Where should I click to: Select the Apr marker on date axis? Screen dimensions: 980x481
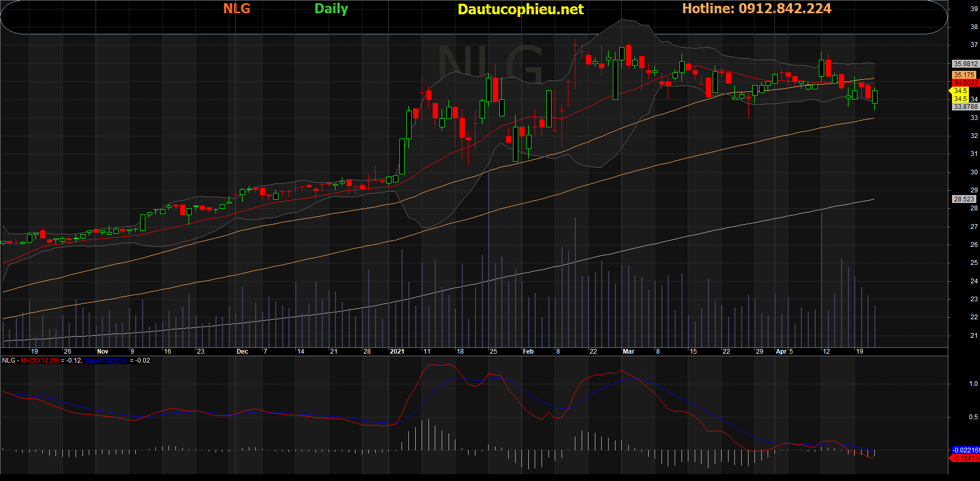pos(781,351)
